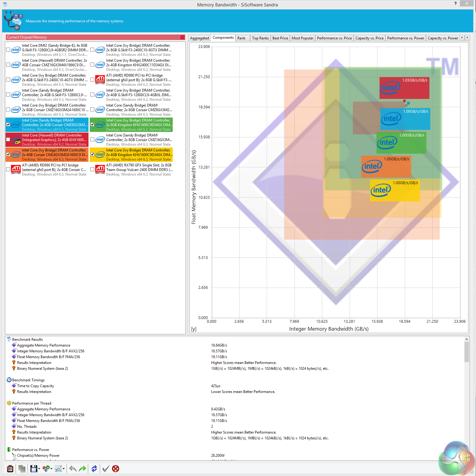Open the Best Price tab
This screenshot has width=476, height=476.
(280, 38)
